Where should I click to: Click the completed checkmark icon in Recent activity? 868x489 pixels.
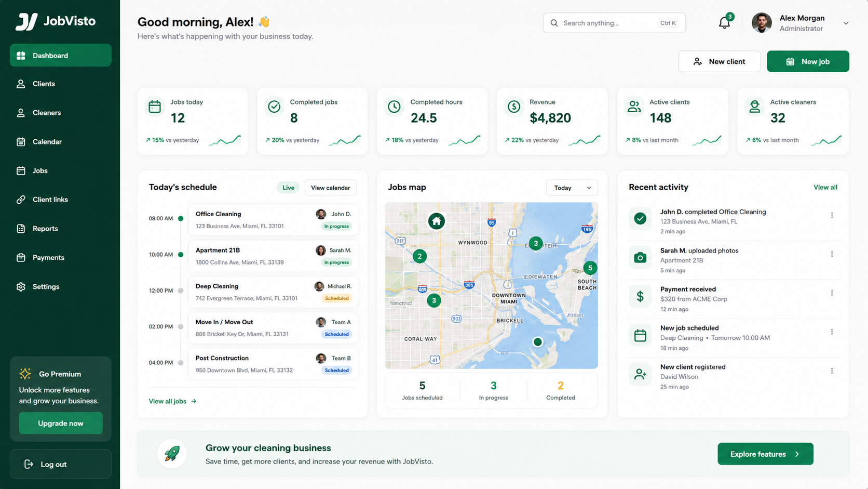640,218
